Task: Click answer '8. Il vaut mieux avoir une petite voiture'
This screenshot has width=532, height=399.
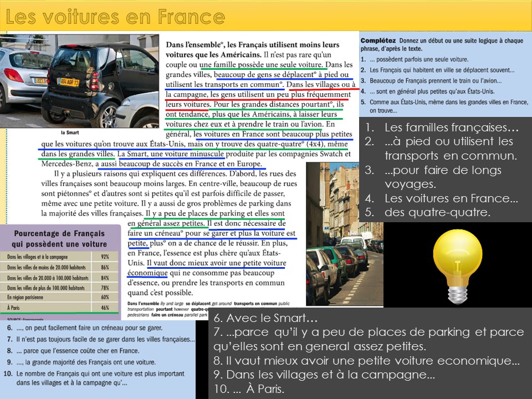Action: (366, 361)
